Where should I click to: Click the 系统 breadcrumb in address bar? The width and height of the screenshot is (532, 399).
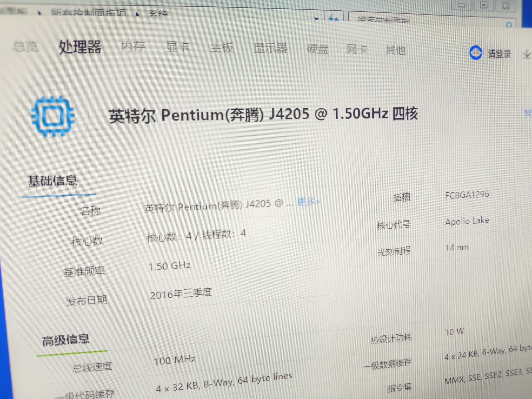click(x=158, y=13)
